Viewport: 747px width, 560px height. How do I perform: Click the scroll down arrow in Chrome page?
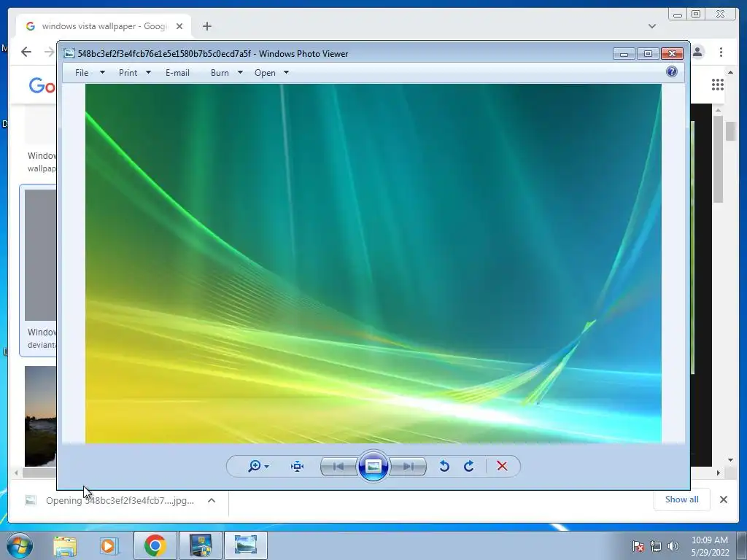730,461
